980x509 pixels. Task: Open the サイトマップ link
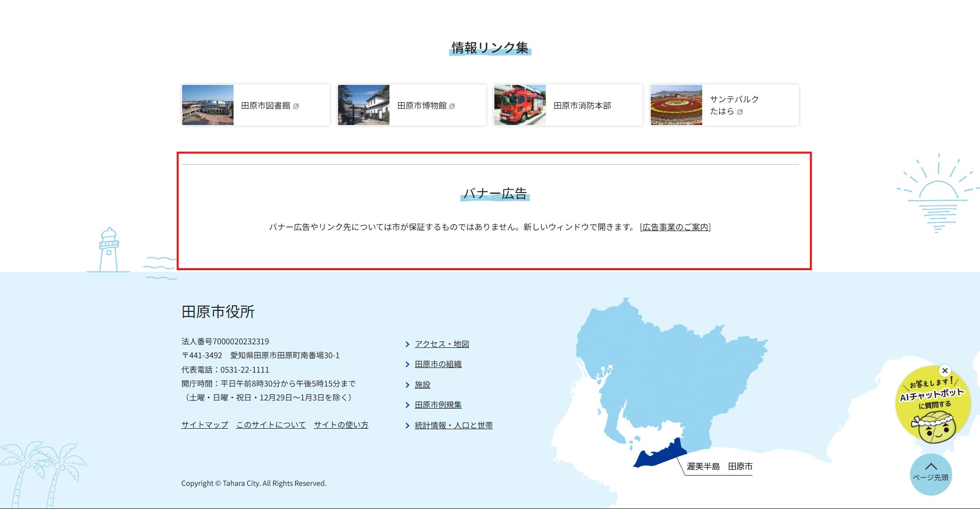(205, 425)
